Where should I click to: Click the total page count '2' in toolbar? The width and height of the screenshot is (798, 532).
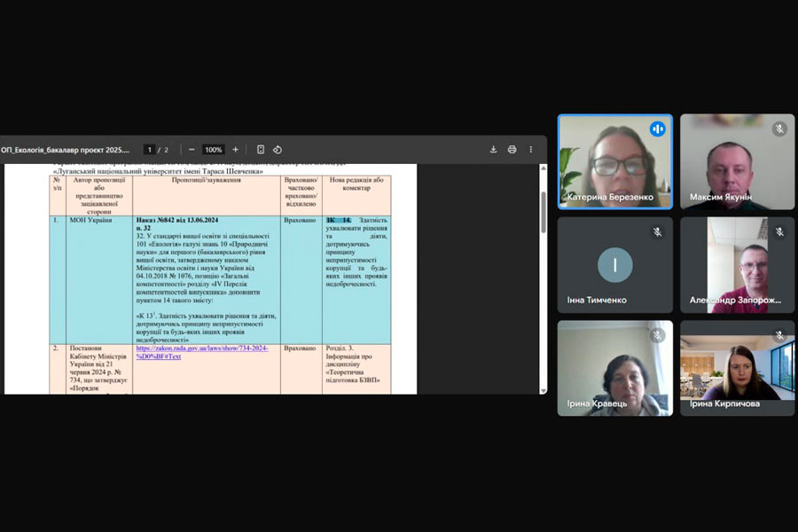click(166, 150)
